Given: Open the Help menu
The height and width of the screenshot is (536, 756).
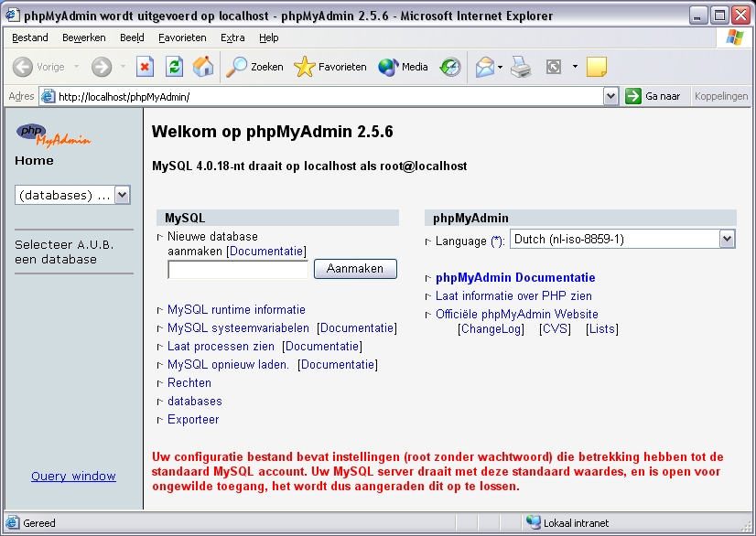Looking at the screenshot, I should (x=268, y=38).
